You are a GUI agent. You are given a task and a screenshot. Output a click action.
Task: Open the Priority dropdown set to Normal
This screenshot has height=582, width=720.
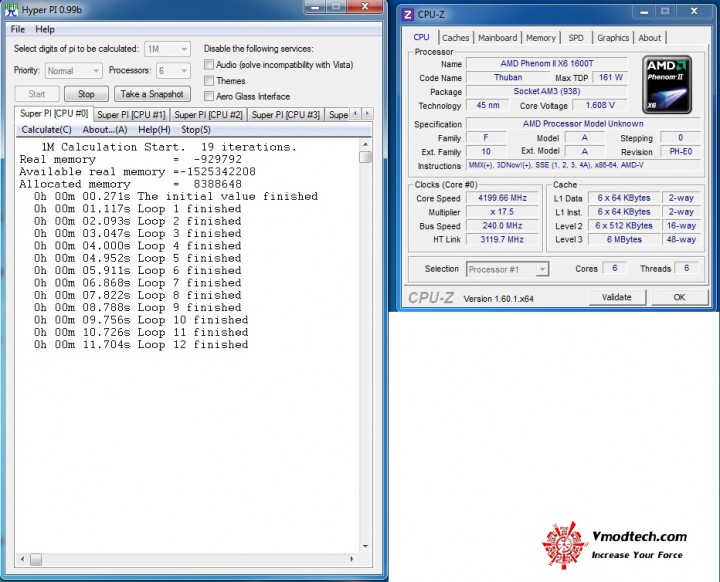(73, 71)
